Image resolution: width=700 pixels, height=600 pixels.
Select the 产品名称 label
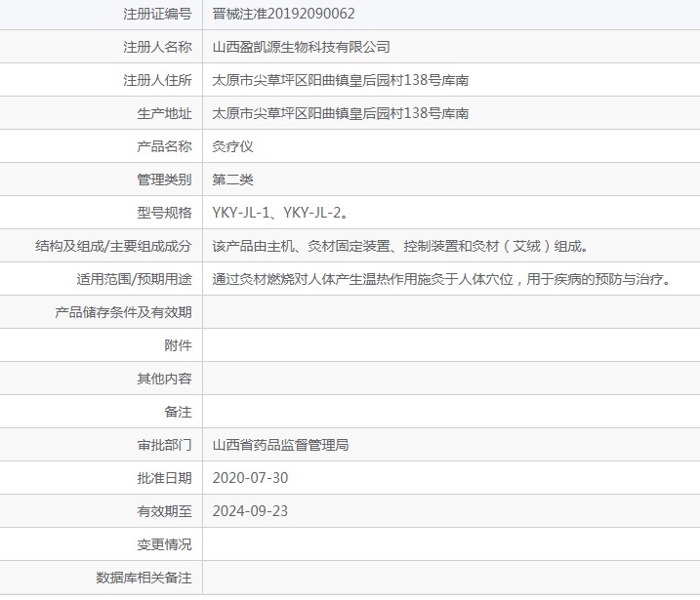164,146
